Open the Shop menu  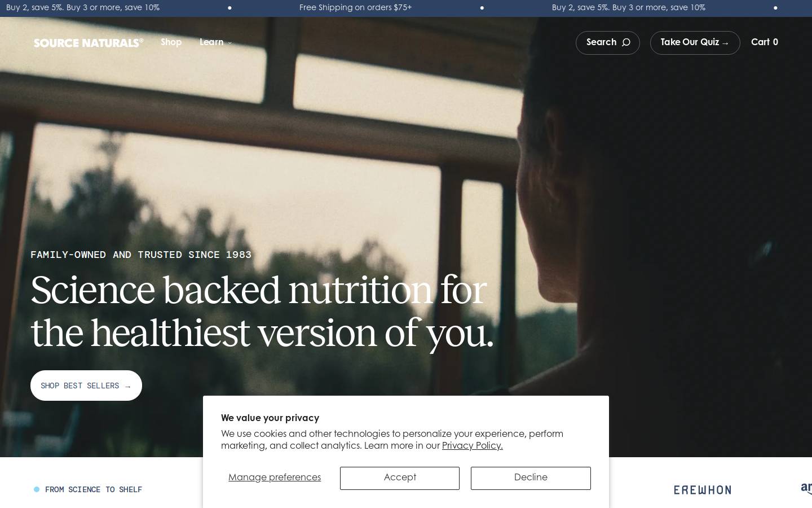(171, 42)
